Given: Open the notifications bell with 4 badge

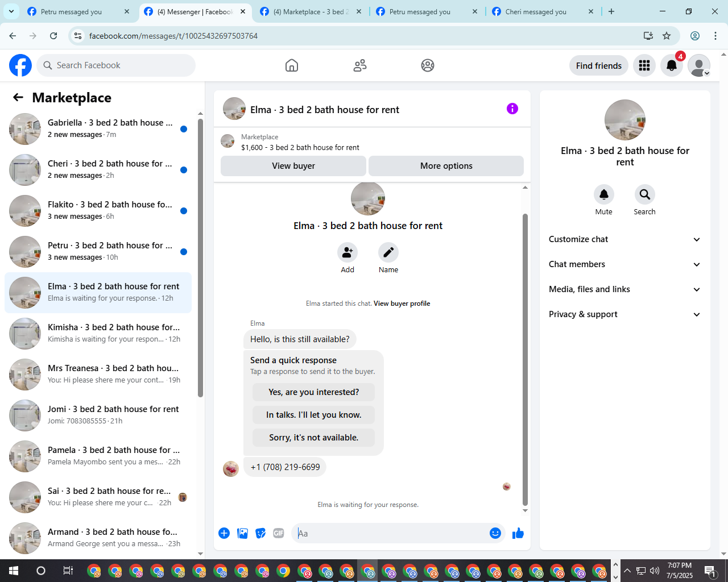Looking at the screenshot, I should [672, 65].
